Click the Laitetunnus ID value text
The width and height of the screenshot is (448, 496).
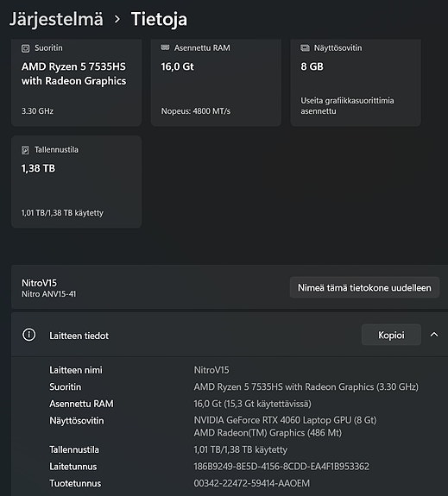pos(281,467)
